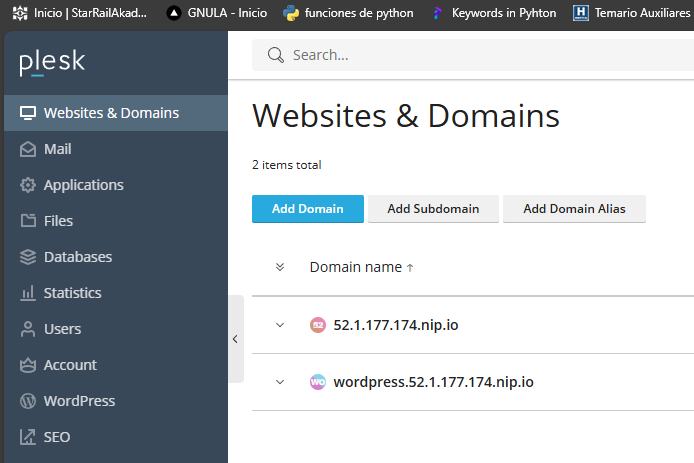The image size is (694, 463).
Task: Open Mail from the sidebar
Action: tap(57, 149)
